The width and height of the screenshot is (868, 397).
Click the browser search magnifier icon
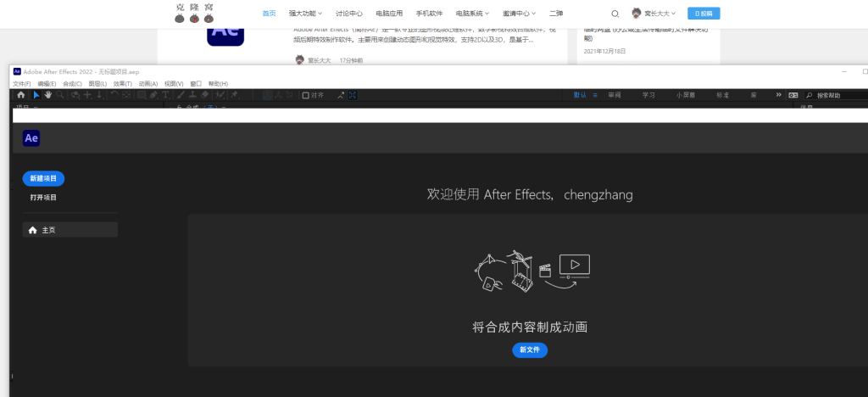tap(615, 14)
